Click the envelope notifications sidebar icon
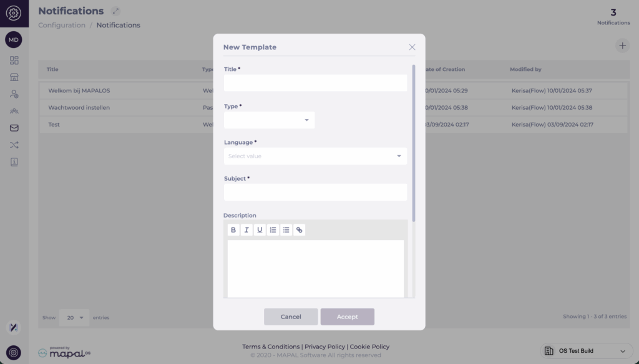 [14, 128]
